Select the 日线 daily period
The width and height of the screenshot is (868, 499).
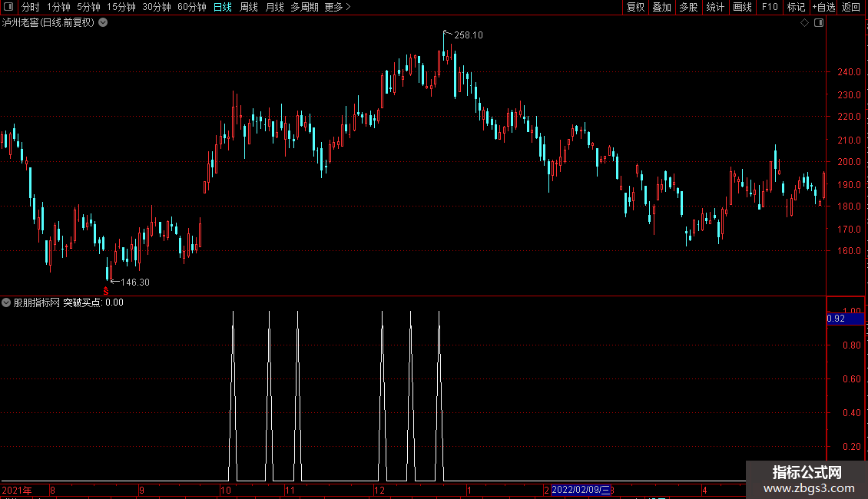coord(223,7)
